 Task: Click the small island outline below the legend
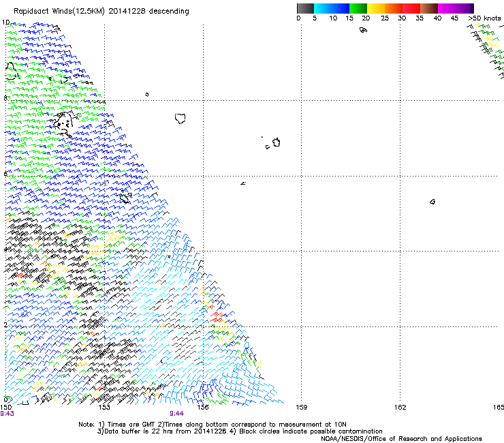pyautogui.click(x=363, y=30)
